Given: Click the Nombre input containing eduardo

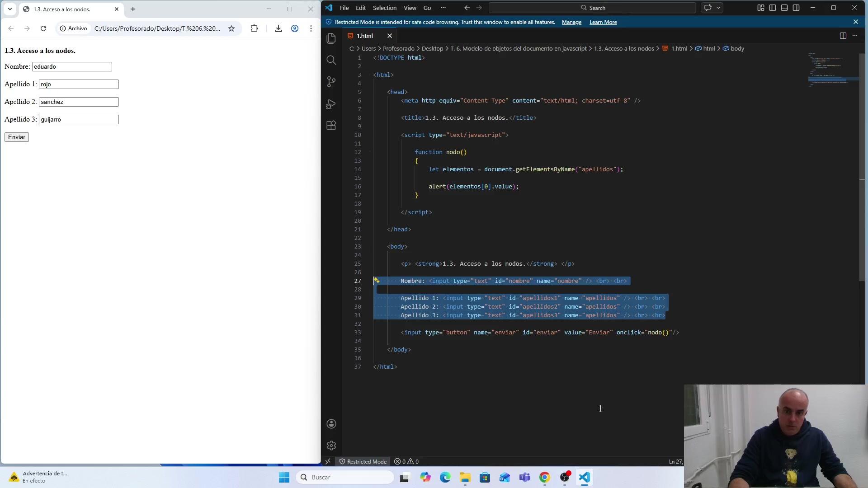Looking at the screenshot, I should pos(72,66).
